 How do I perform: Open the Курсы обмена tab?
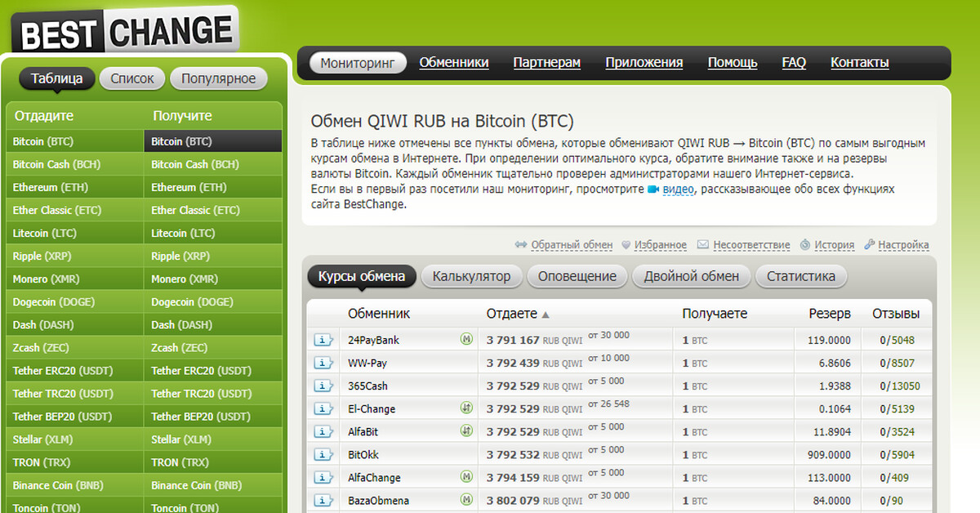[x=362, y=276]
